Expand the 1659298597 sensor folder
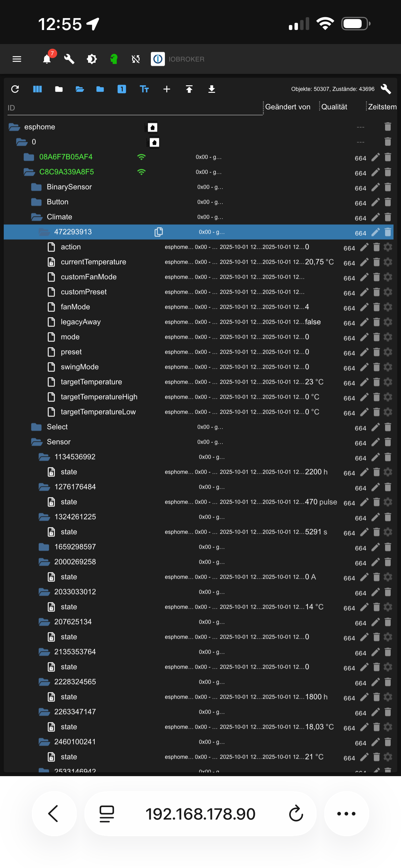 (44, 547)
